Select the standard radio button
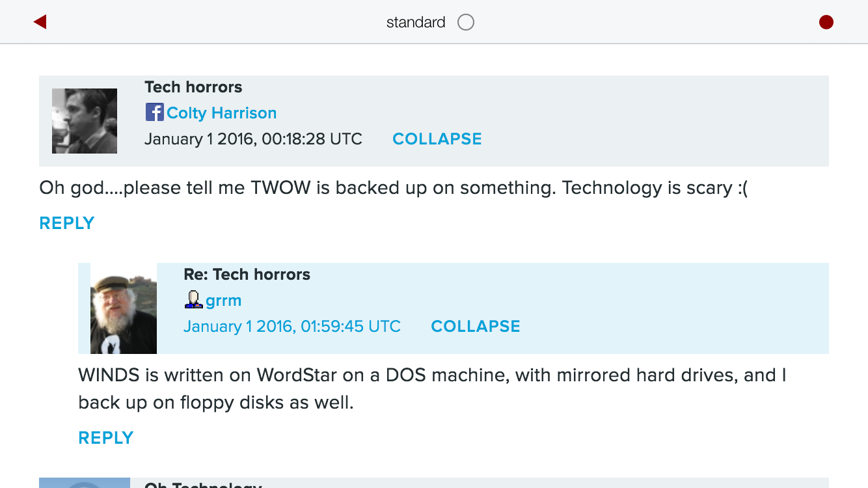The image size is (868, 488). 466,22
